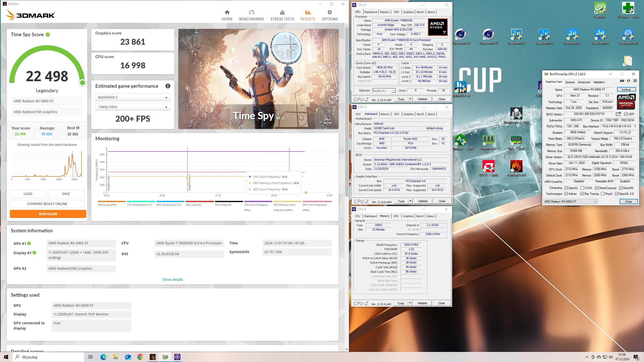Open Tools dropdown arrow in CPU-Z Memory window

tap(410, 303)
